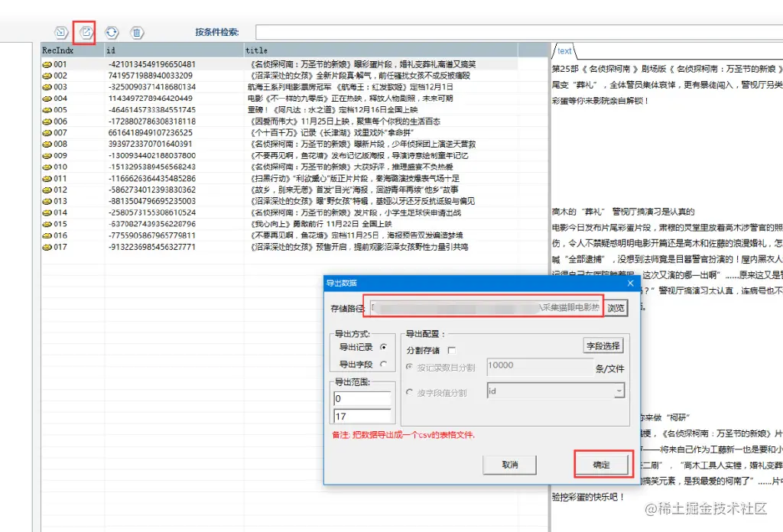
Task: Click the 浏览 browse button
Action: (616, 308)
